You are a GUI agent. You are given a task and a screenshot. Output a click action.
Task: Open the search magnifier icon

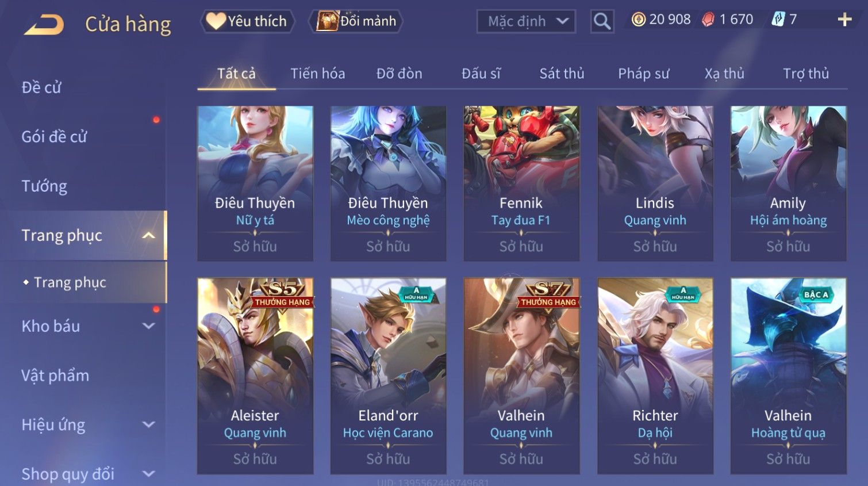point(602,21)
